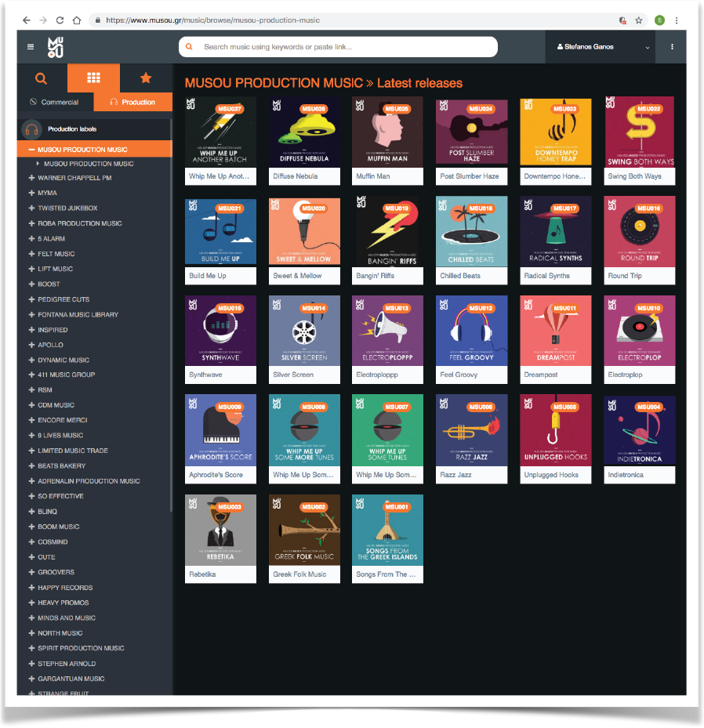The width and height of the screenshot is (704, 728).
Task: Select ENCORE MERCI label
Action: tap(63, 420)
